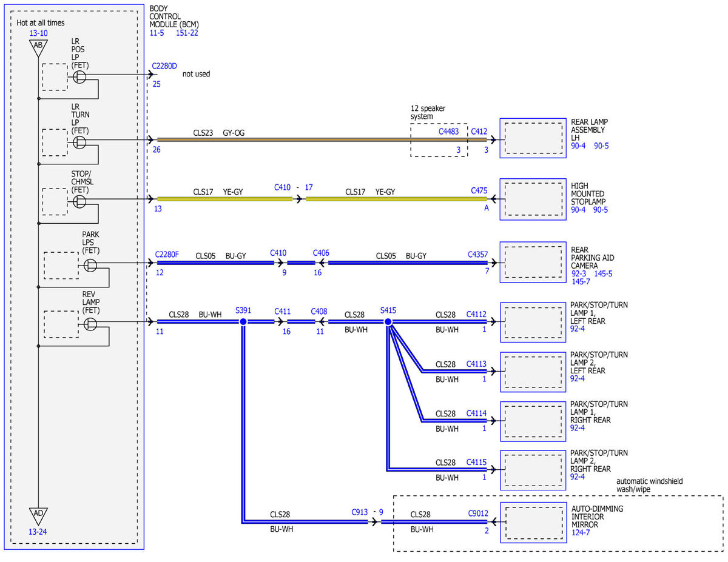Screen dimensions: 728x562
Task: Go to mirror page reference 124-7
Action: point(581,532)
